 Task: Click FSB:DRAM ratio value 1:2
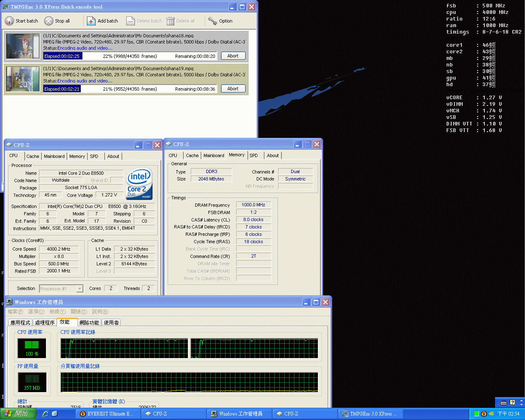pos(253,212)
